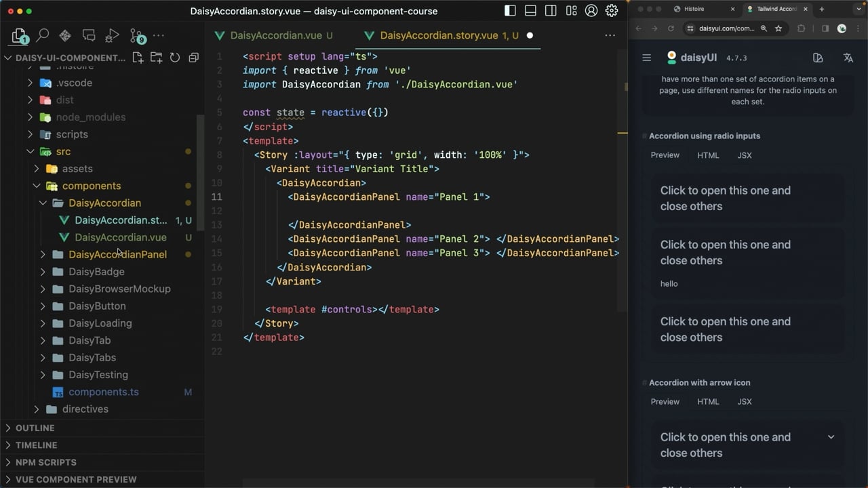This screenshot has width=868, height=488.
Task: Select Preview tab under Accordion with arrow icon
Action: coord(665,401)
